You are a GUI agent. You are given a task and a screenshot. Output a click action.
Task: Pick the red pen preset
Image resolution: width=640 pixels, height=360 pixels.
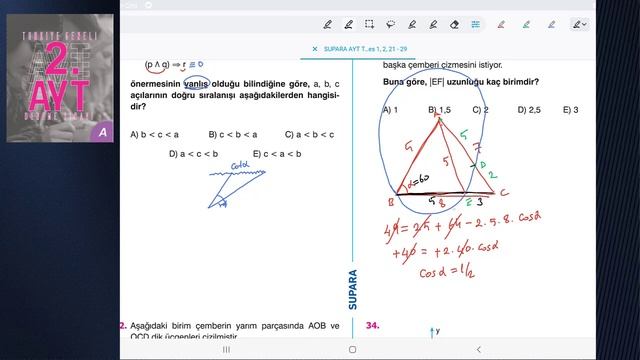[501, 24]
